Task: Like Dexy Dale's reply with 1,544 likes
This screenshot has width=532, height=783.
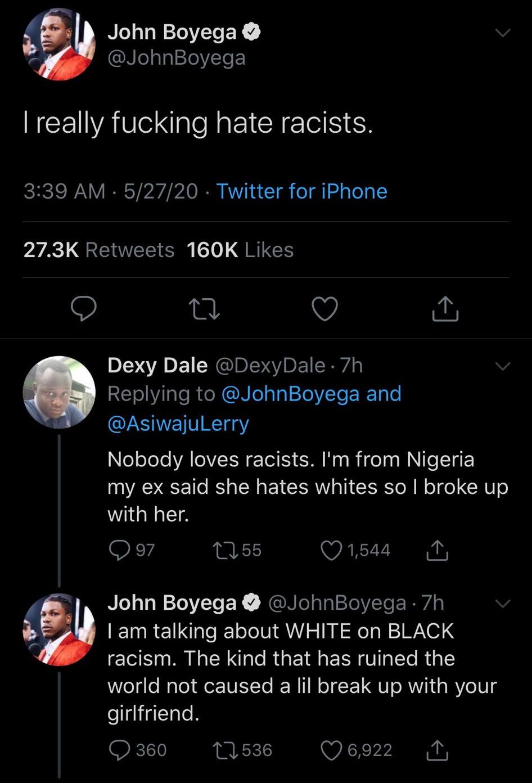Action: (331, 550)
